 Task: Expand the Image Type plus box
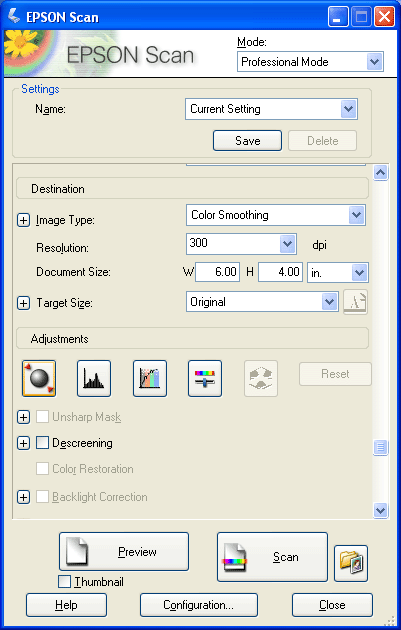coord(23,220)
